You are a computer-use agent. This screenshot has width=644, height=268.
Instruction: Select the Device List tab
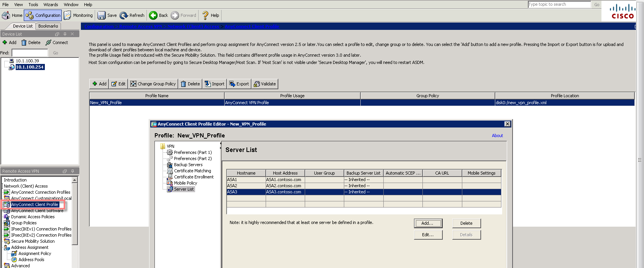23,26
